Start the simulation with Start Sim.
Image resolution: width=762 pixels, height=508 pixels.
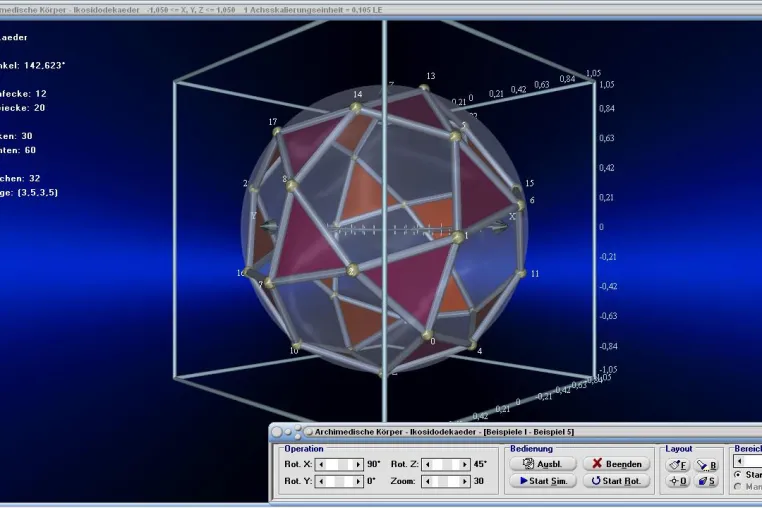click(x=543, y=481)
